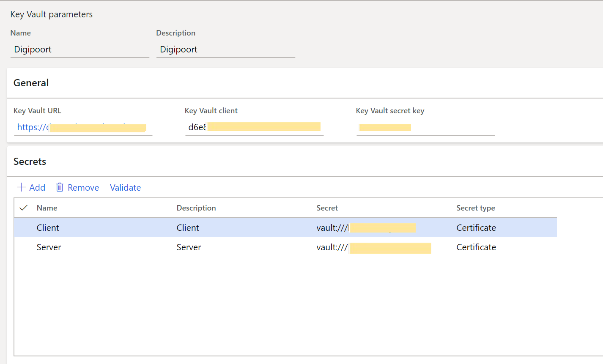Viewport: 603px width, 364px height.
Task: Sort by the Name column header
Action: [47, 208]
